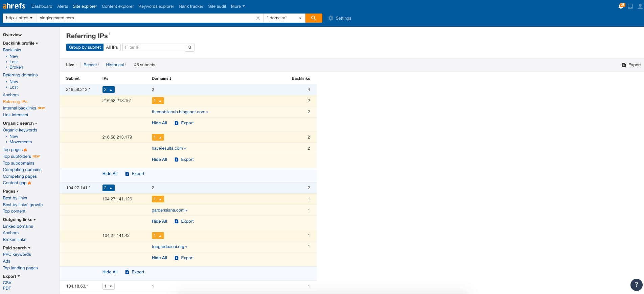The height and width of the screenshot is (294, 644).
Task: Open the *.domain/* mode dropdown
Action: click(x=284, y=18)
